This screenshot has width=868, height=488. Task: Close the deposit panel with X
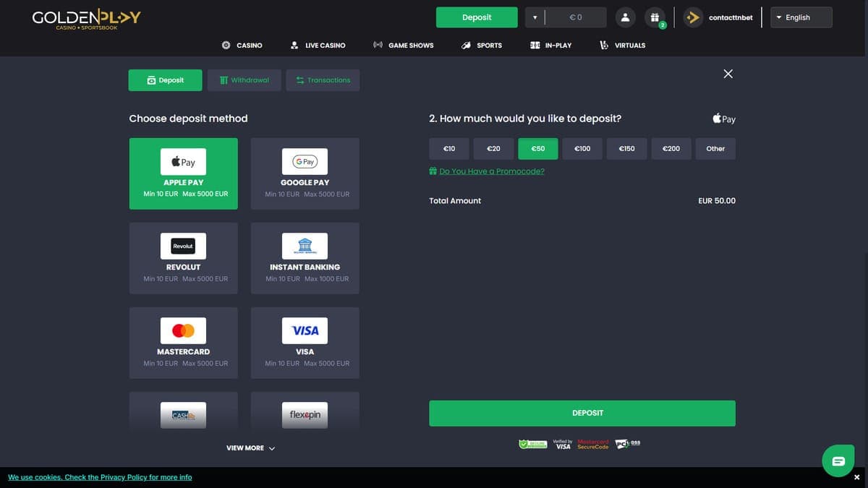click(x=728, y=74)
